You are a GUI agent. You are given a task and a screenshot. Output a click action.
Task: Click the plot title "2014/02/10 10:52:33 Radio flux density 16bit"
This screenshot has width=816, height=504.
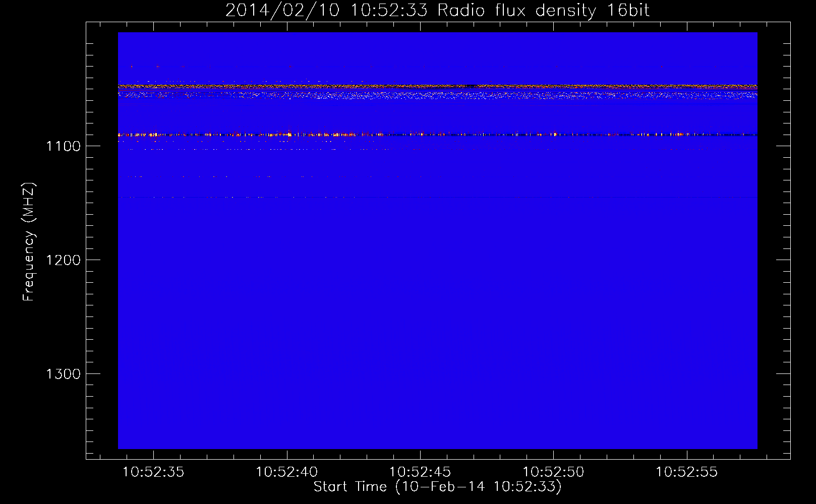coord(437,10)
